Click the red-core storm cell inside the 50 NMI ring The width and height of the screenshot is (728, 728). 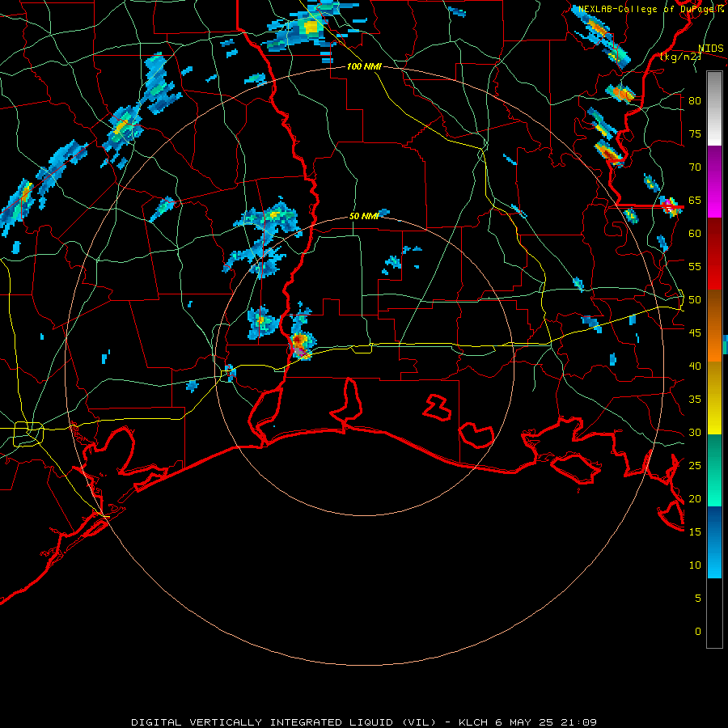302,344
